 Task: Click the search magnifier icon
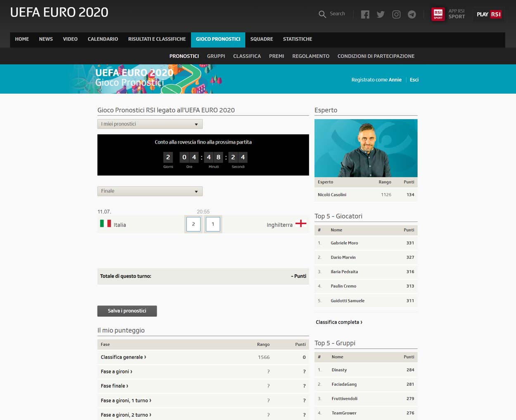pos(322,14)
